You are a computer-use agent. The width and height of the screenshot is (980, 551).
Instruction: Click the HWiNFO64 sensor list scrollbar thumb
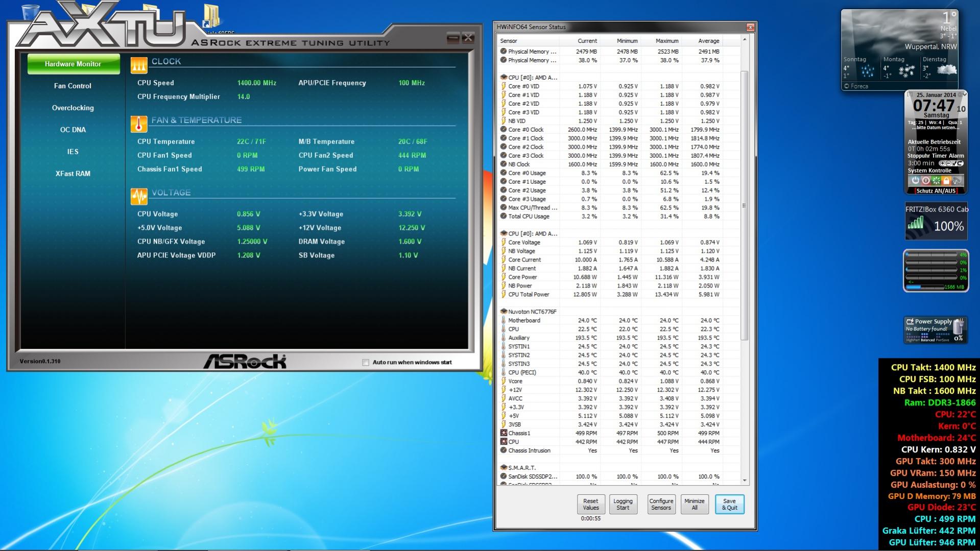[744, 206]
